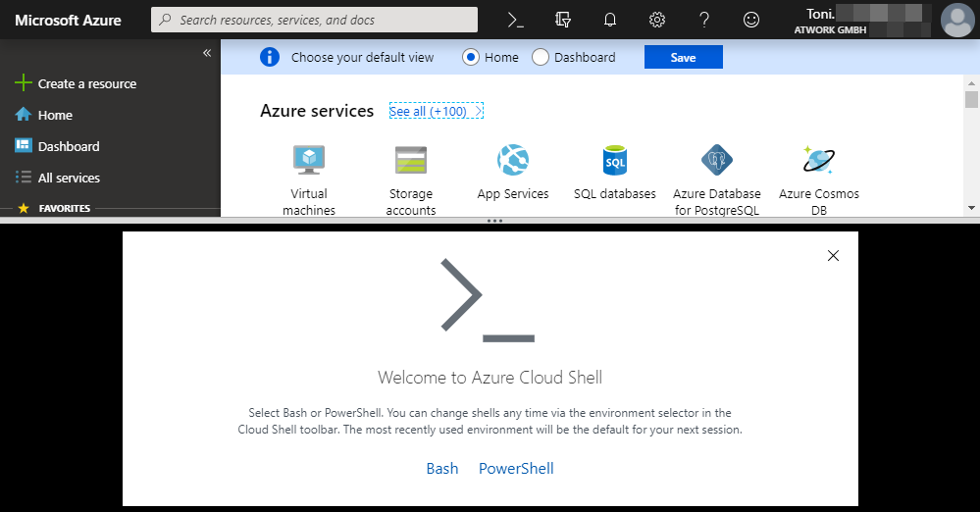This screenshot has width=980, height=512.
Task: Send feedback via the smiley icon
Action: click(x=751, y=20)
